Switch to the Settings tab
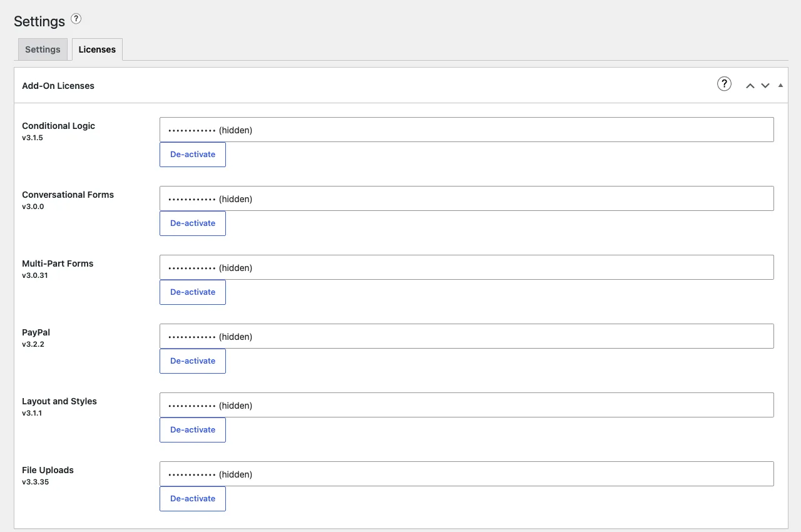The height and width of the screenshot is (532, 801). 43,49
